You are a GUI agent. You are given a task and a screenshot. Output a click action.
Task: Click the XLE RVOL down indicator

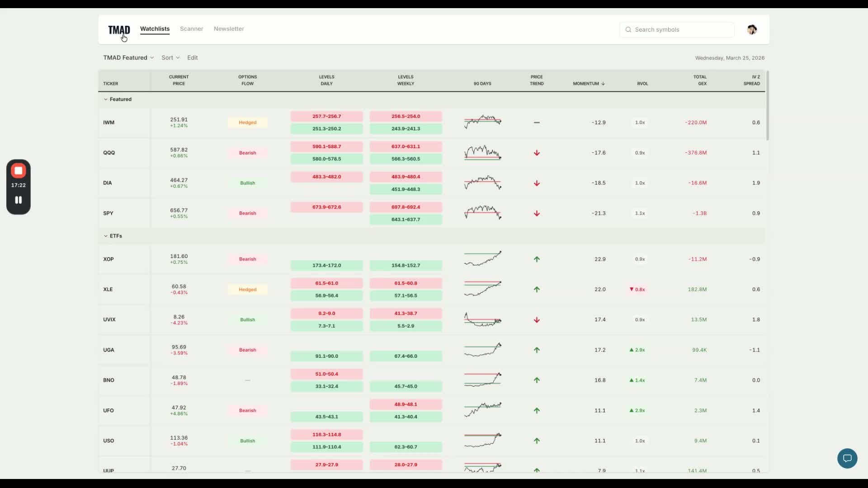[x=637, y=290]
